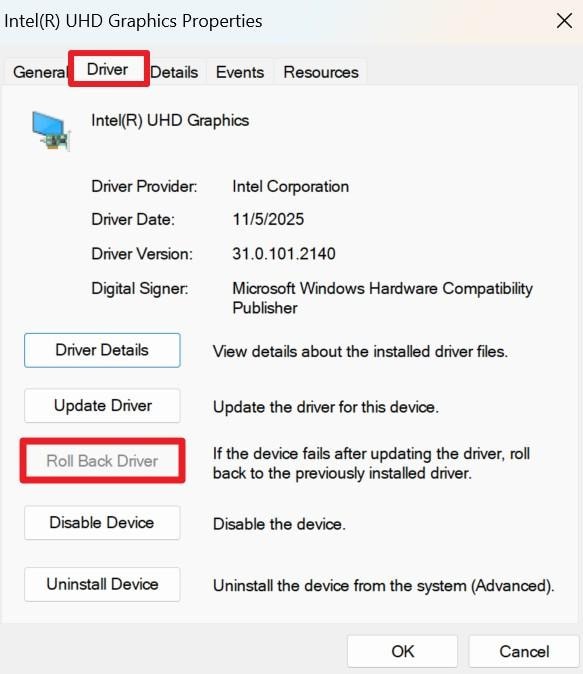Click the Uninstall Device button
Screen dimensions: 583x674
(x=102, y=584)
